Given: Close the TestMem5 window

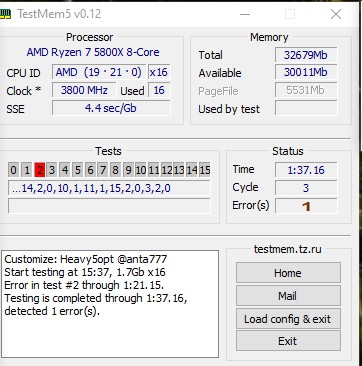Looking at the screenshot, I should pyautogui.click(x=336, y=14).
